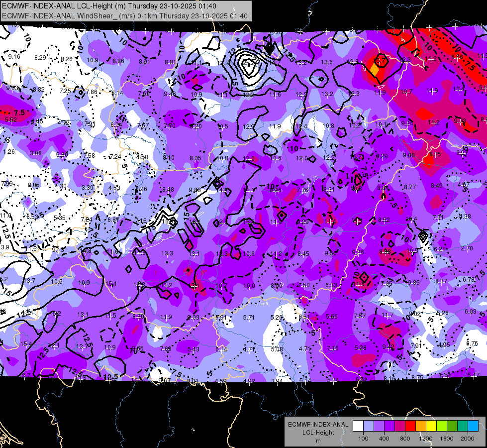Click the shear value 6.76 on the map

coord(472,343)
